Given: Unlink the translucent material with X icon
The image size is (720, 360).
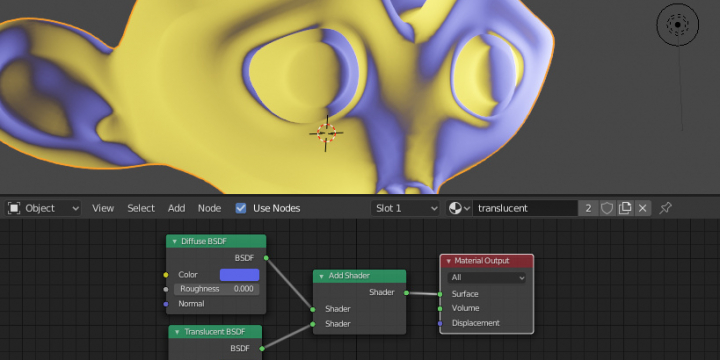Looking at the screenshot, I should [x=642, y=208].
